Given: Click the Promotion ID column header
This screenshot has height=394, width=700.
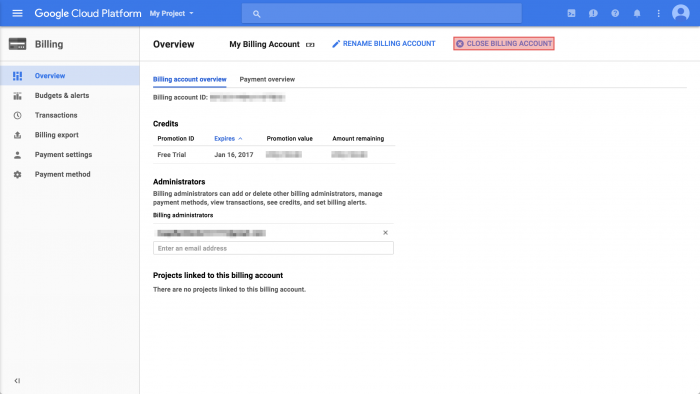Looking at the screenshot, I should pos(176,139).
